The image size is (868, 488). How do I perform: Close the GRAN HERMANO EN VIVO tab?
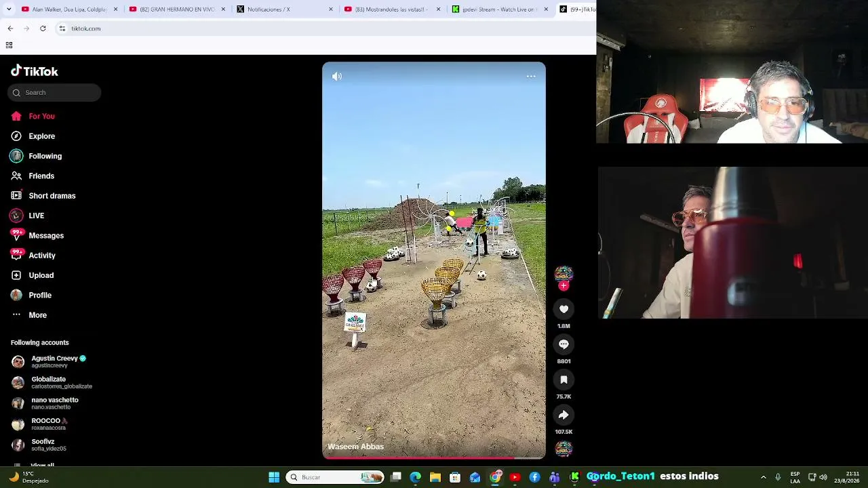223,9
